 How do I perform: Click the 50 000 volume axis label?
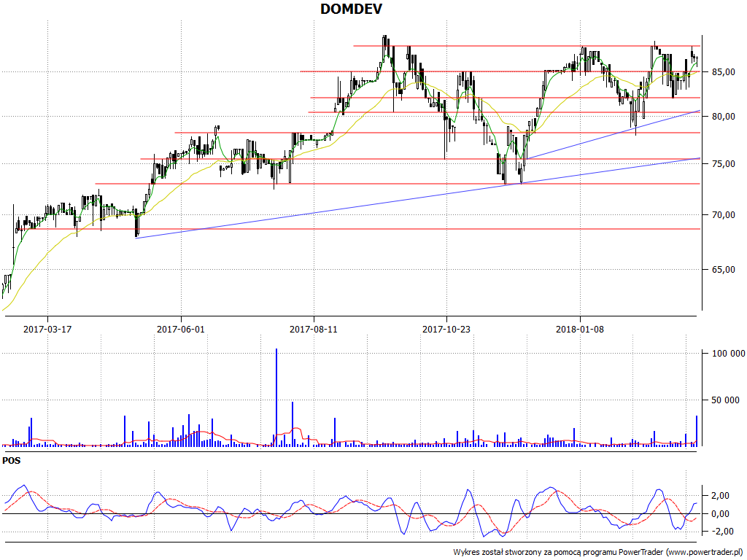pos(726,400)
